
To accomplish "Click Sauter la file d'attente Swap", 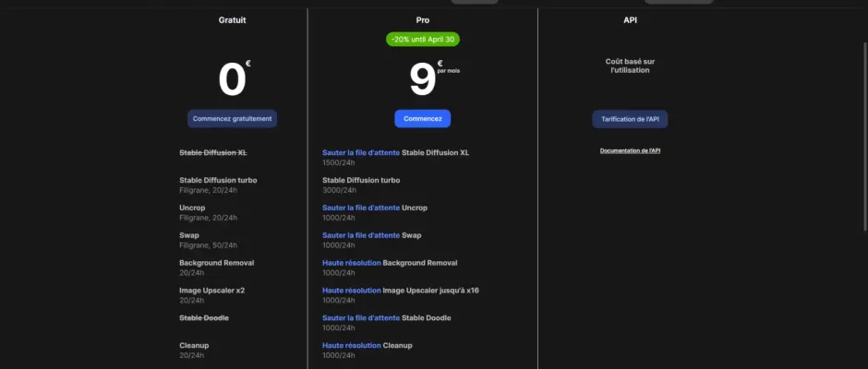I will [371, 235].
